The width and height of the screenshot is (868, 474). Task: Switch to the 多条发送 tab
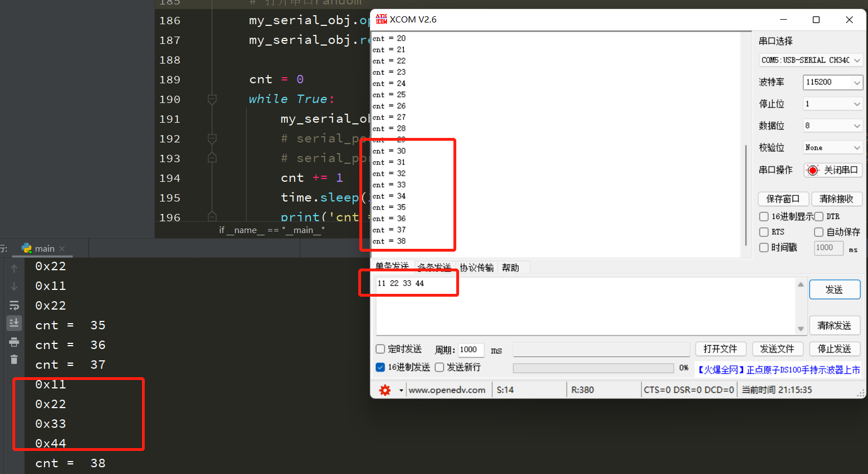pos(434,267)
